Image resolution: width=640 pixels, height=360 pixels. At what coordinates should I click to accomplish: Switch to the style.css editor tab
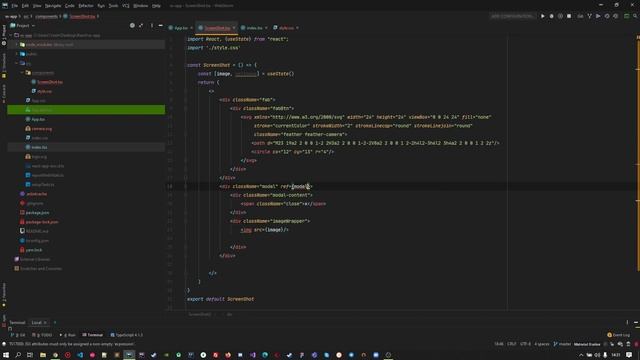[x=286, y=28]
